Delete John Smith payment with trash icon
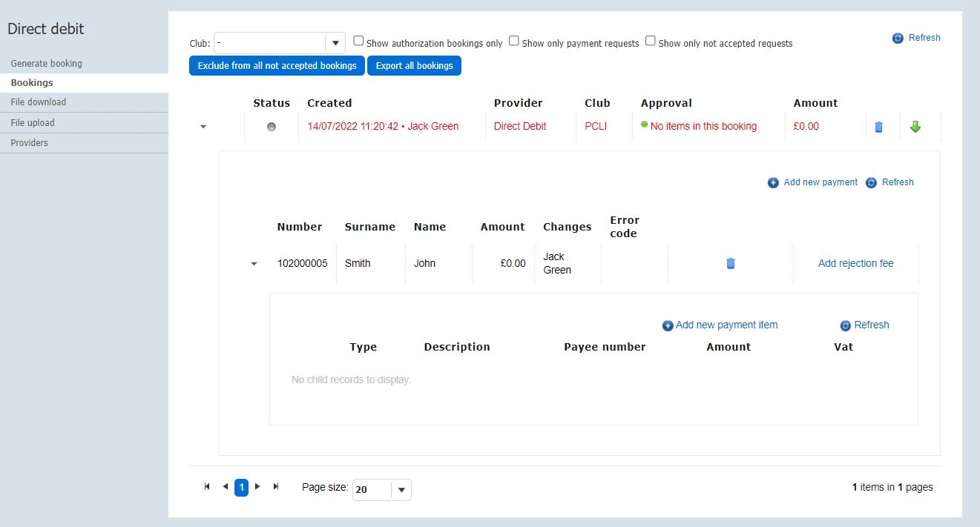 click(x=730, y=263)
